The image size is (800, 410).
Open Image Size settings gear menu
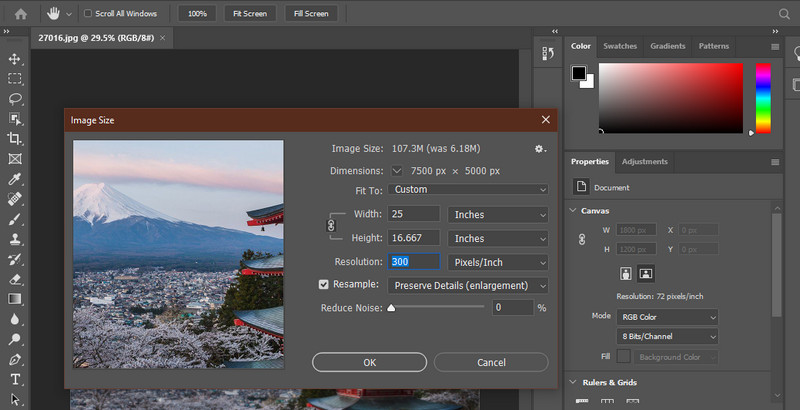tap(540, 148)
